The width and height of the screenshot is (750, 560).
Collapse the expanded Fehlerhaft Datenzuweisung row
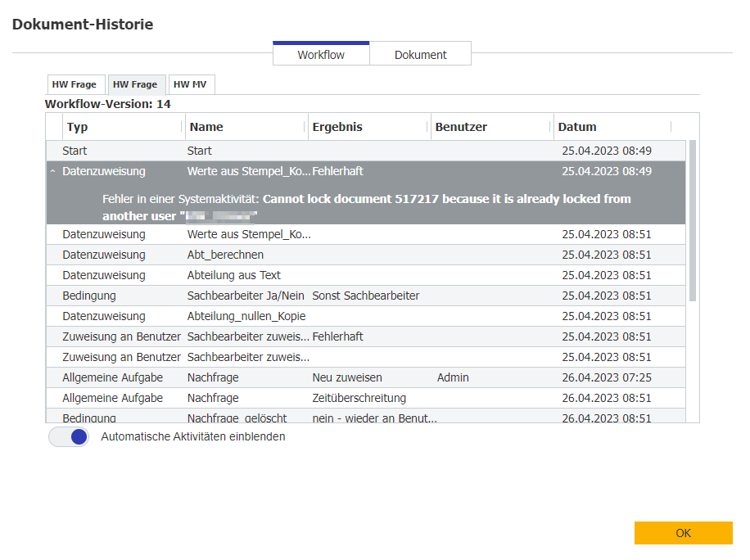[53, 172]
